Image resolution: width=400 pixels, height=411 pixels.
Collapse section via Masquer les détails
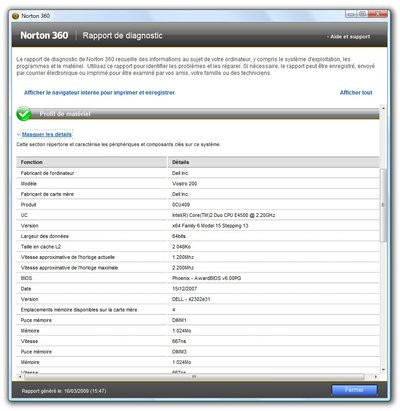tap(47, 134)
